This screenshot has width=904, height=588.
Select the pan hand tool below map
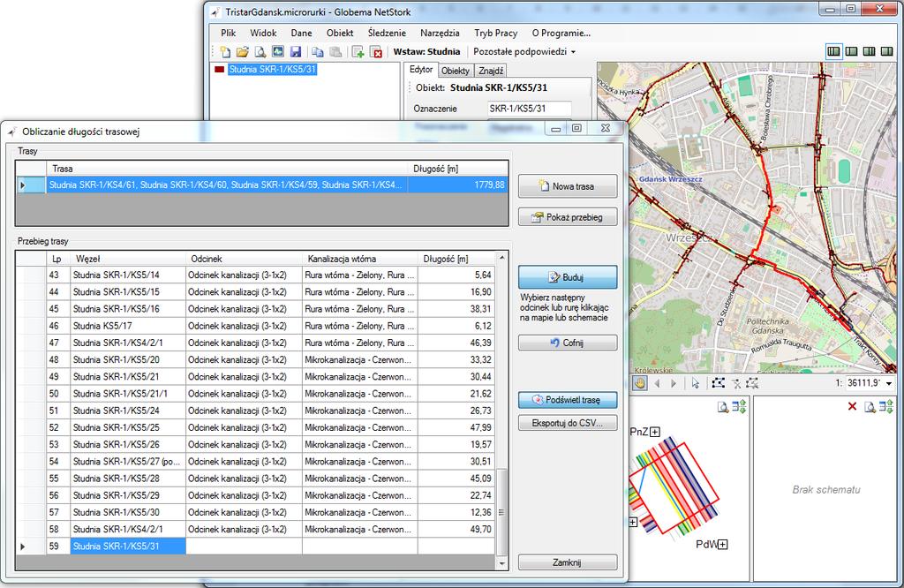(x=639, y=383)
